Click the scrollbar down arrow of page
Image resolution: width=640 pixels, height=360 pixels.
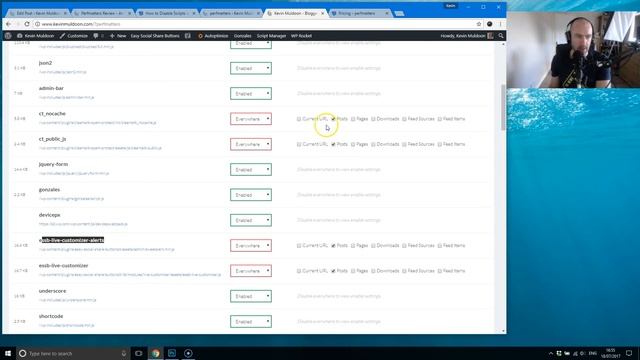click(503, 331)
